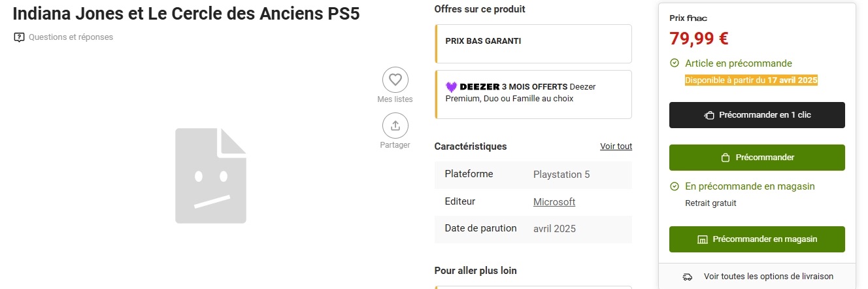868x289 pixels.
Task: Click the Plateforme Playstation 5 row
Action: 533,175
